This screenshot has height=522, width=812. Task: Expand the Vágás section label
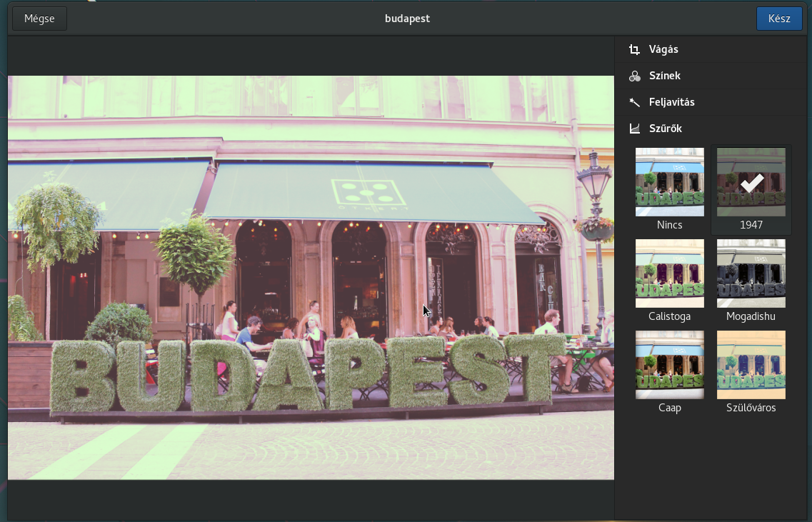(x=663, y=49)
